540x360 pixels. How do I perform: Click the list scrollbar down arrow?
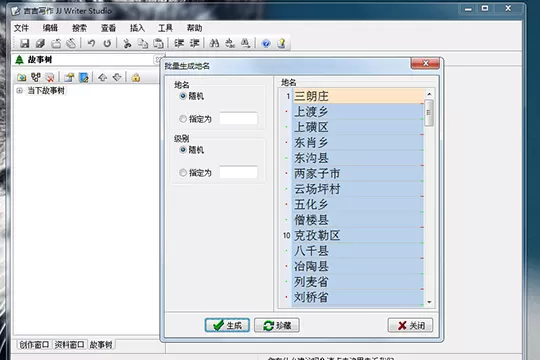(429, 302)
